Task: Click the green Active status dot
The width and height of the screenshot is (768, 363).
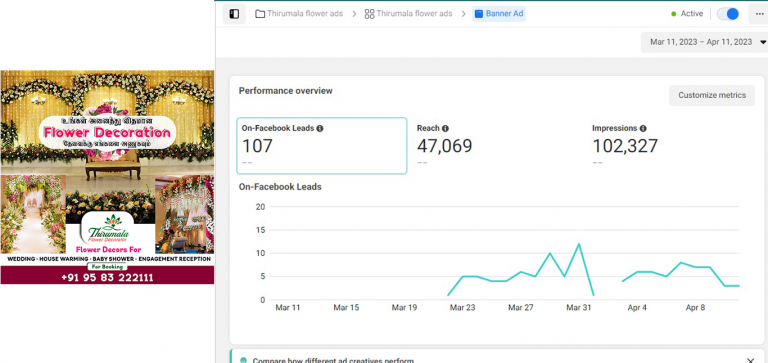Action: click(674, 14)
